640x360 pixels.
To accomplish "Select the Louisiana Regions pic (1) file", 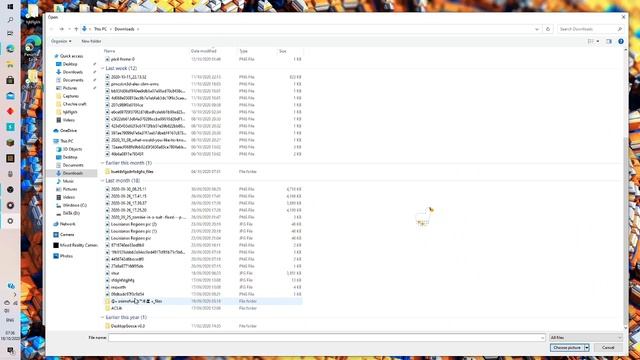I will [203, 231].
